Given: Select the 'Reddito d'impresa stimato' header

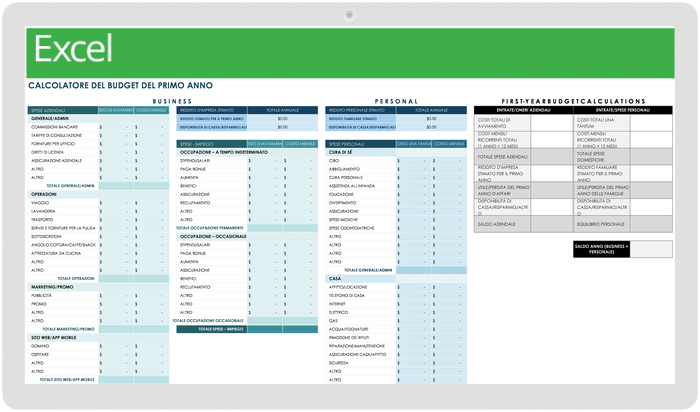Looking at the screenshot, I should 212,110.
